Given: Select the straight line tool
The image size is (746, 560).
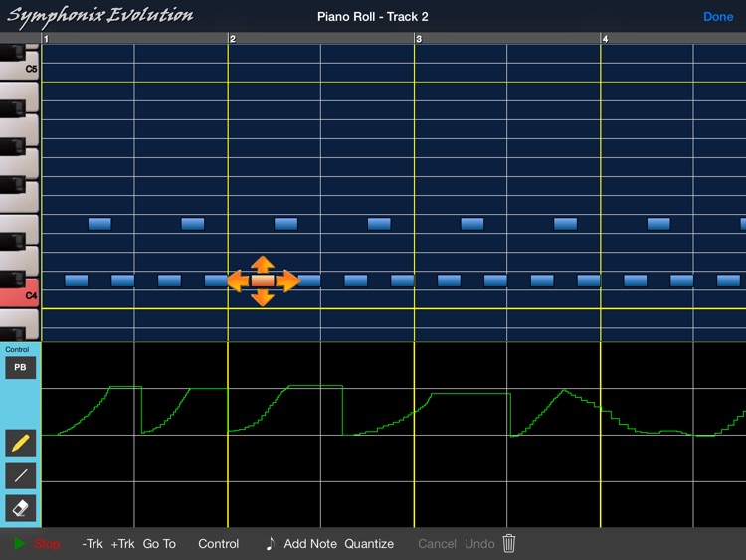Looking at the screenshot, I should pos(21,475).
